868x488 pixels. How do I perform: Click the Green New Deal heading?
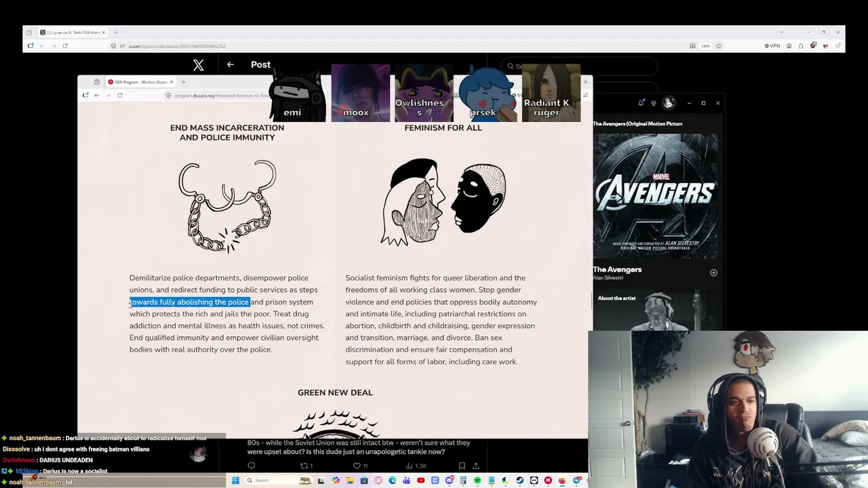click(x=335, y=392)
